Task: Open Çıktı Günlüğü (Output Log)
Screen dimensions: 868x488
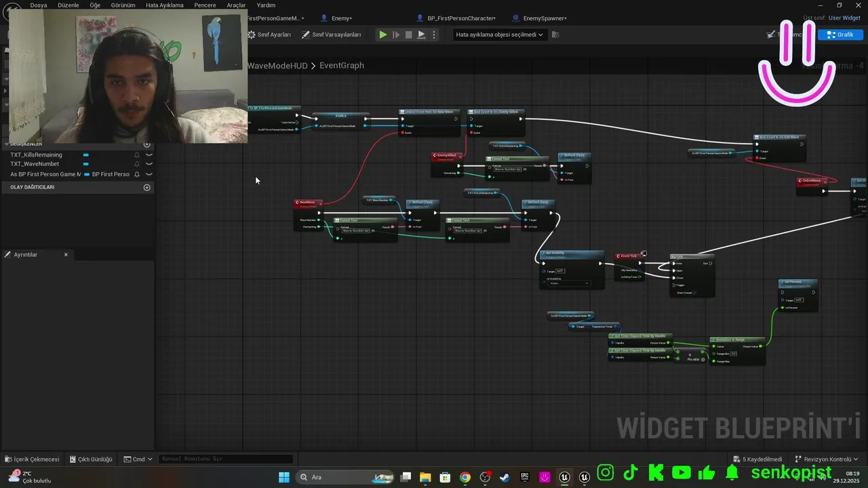Action: coord(91,460)
